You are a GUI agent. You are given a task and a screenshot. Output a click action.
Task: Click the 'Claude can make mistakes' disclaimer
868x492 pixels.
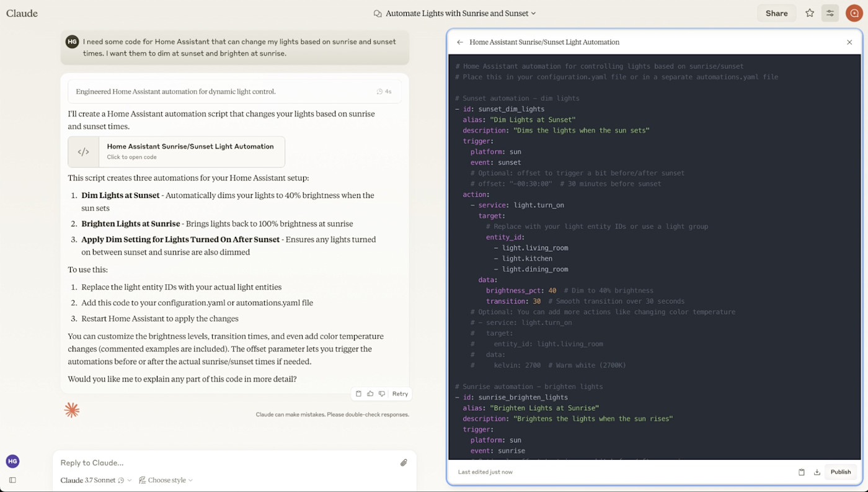(x=332, y=414)
